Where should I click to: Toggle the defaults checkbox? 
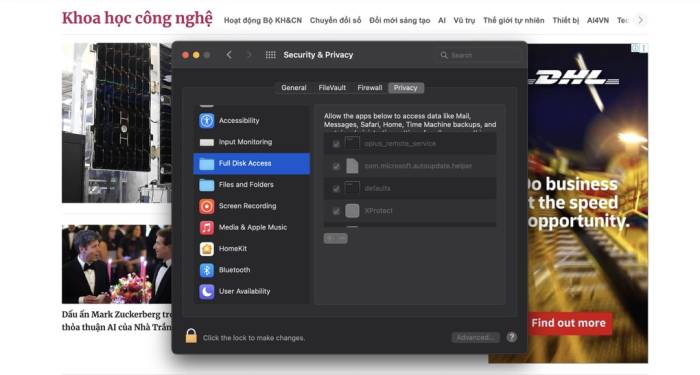point(336,188)
